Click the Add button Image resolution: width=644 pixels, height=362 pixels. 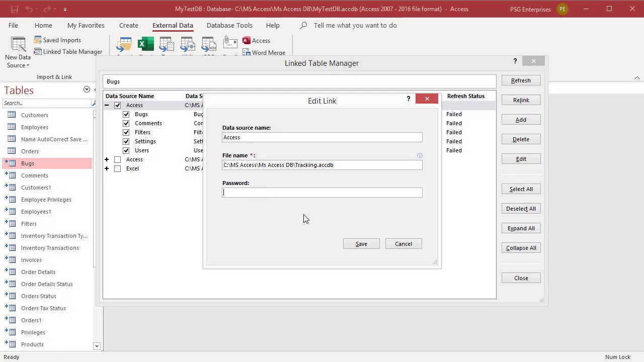click(x=521, y=120)
